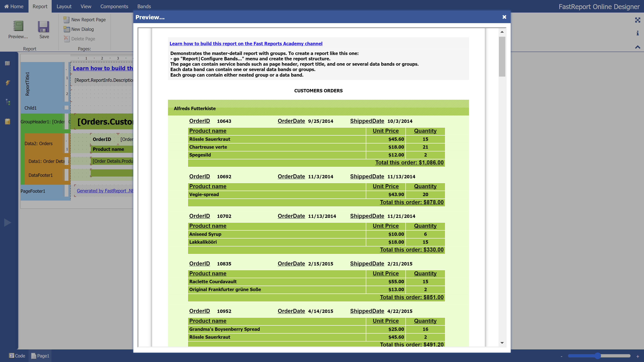This screenshot has height=362, width=644.
Task: Expand the left panel with the play arrow
Action: pyautogui.click(x=7, y=222)
